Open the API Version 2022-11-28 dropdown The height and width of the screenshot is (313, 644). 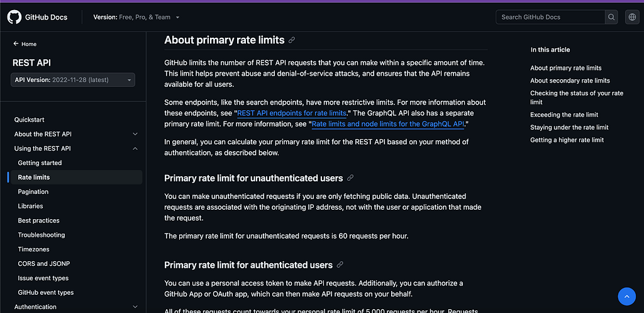click(x=73, y=80)
